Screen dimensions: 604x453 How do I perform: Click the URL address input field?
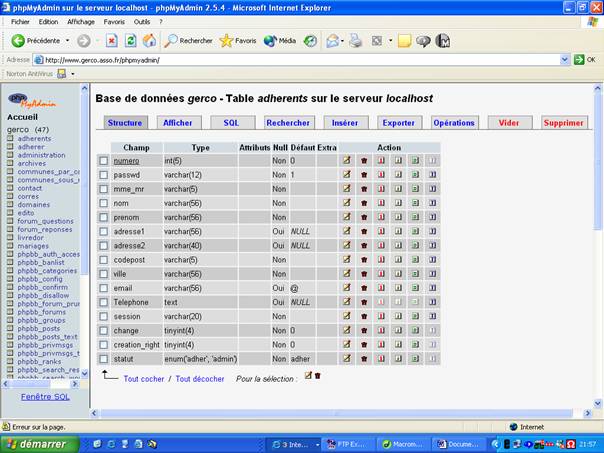tap(300, 59)
